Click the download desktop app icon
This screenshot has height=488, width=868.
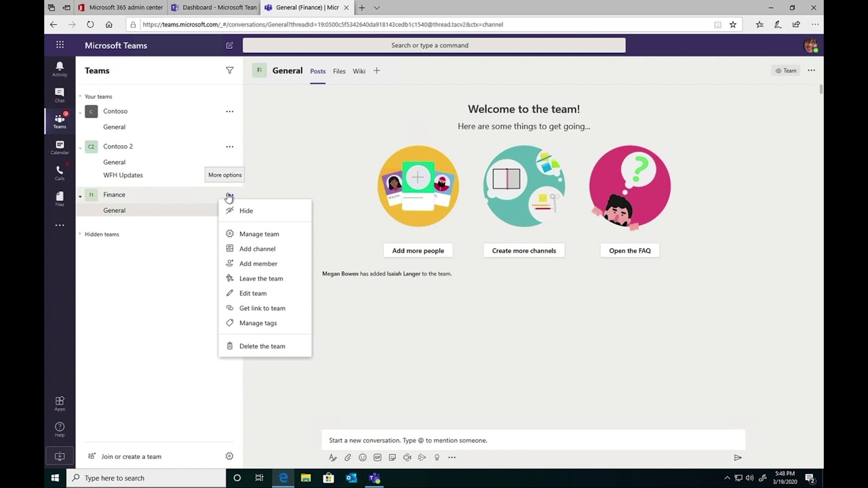coord(60,456)
